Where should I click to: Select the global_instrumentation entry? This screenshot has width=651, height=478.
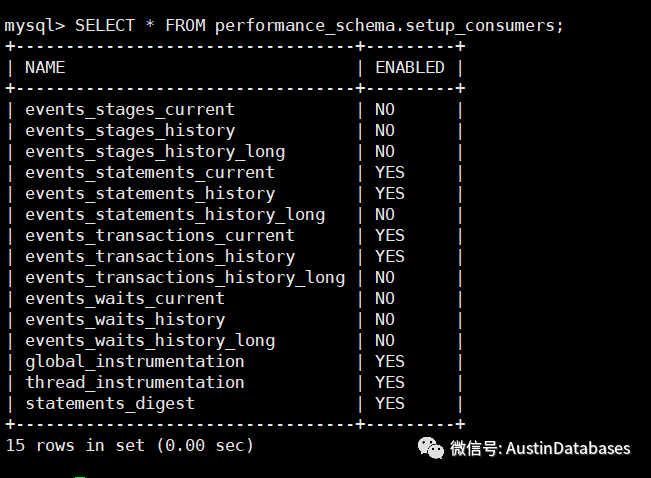click(135, 361)
